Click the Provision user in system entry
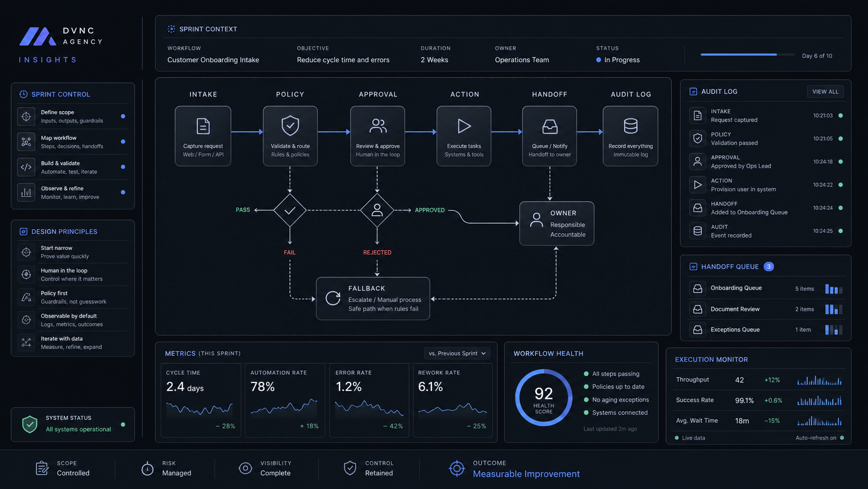The image size is (868, 489). [x=766, y=185]
